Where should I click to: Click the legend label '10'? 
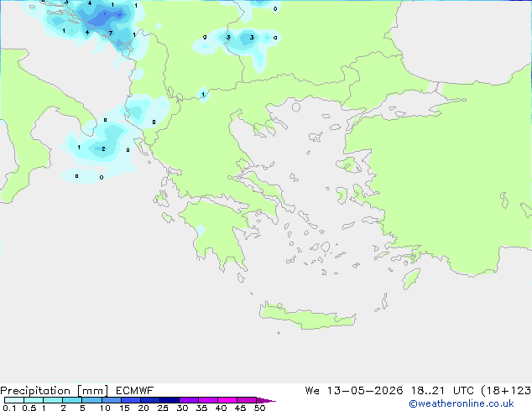pos(105,408)
